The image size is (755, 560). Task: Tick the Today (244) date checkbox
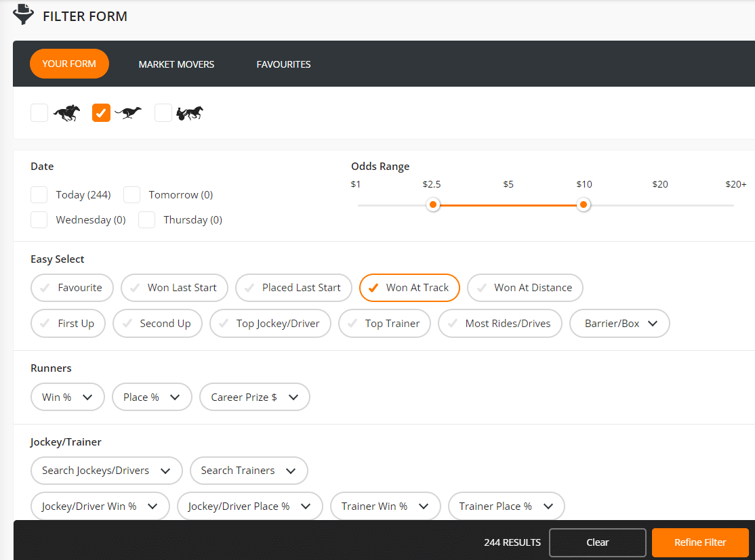39,195
